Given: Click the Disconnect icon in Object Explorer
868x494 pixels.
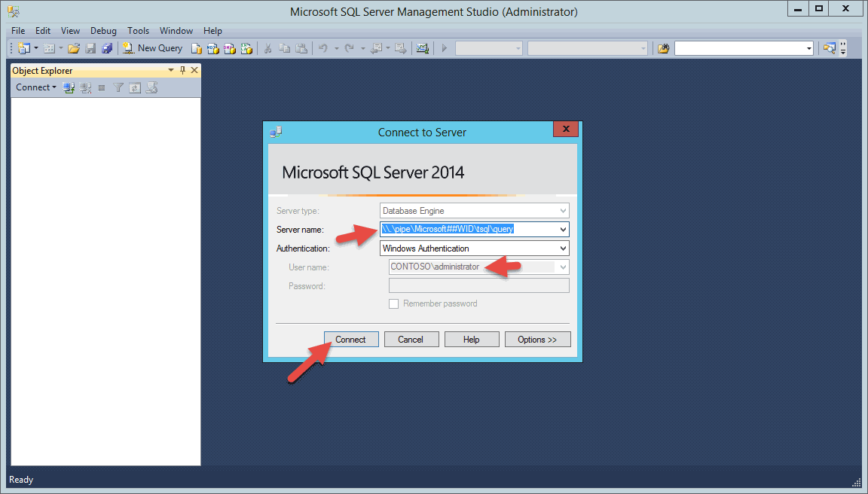Looking at the screenshot, I should (x=85, y=87).
